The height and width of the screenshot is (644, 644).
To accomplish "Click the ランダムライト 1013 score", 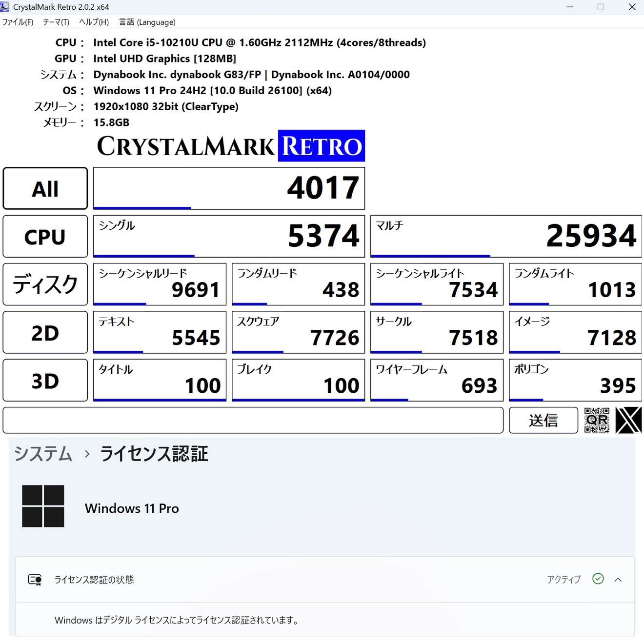I will tap(575, 284).
